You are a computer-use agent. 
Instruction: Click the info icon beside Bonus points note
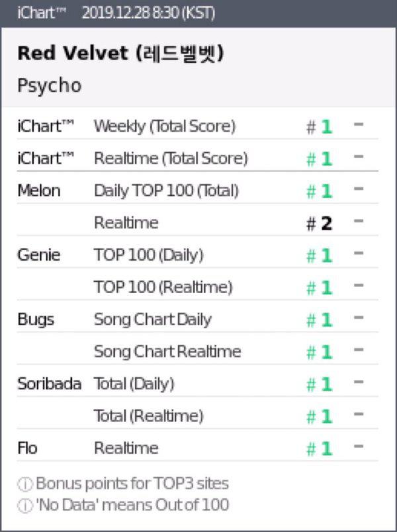click(24, 484)
